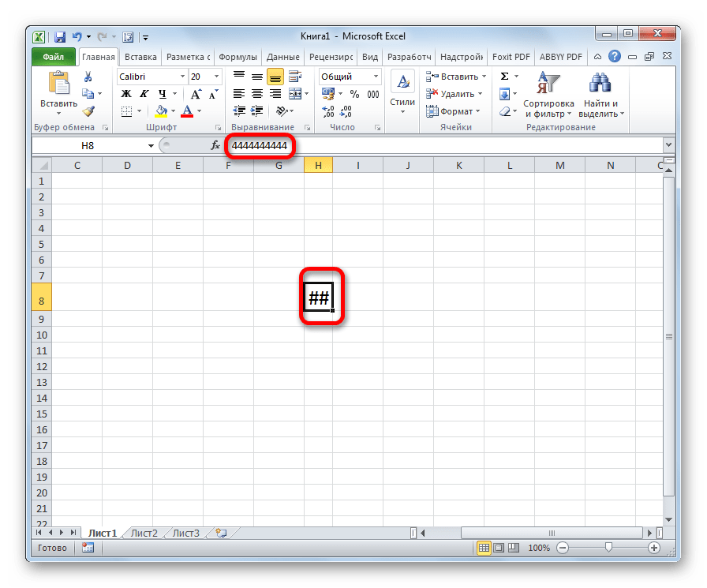
Task: Click the fill color paint bucket
Action: [161, 111]
